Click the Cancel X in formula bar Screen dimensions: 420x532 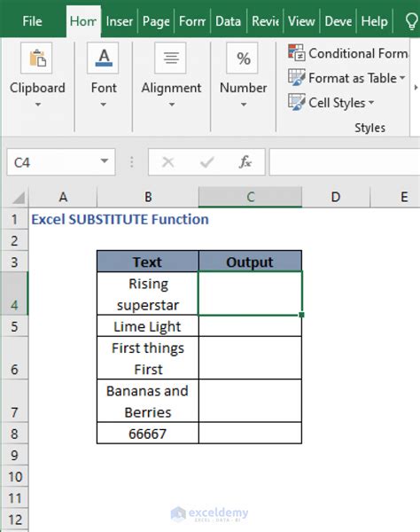pyautogui.click(x=168, y=162)
